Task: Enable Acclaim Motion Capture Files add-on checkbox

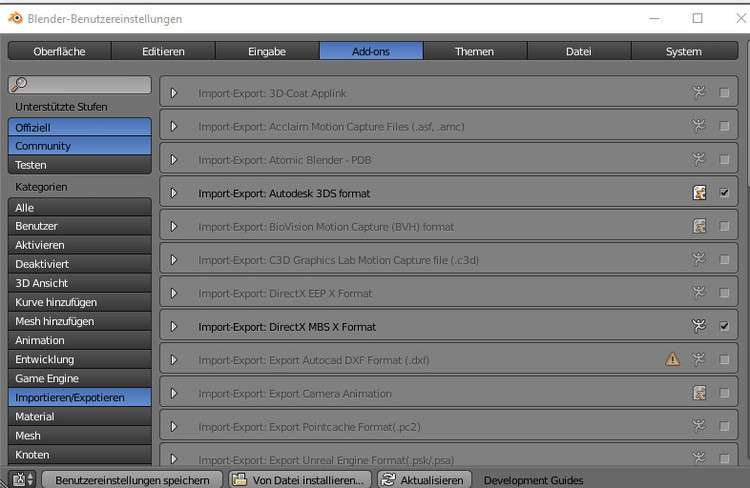Action: [x=724, y=126]
